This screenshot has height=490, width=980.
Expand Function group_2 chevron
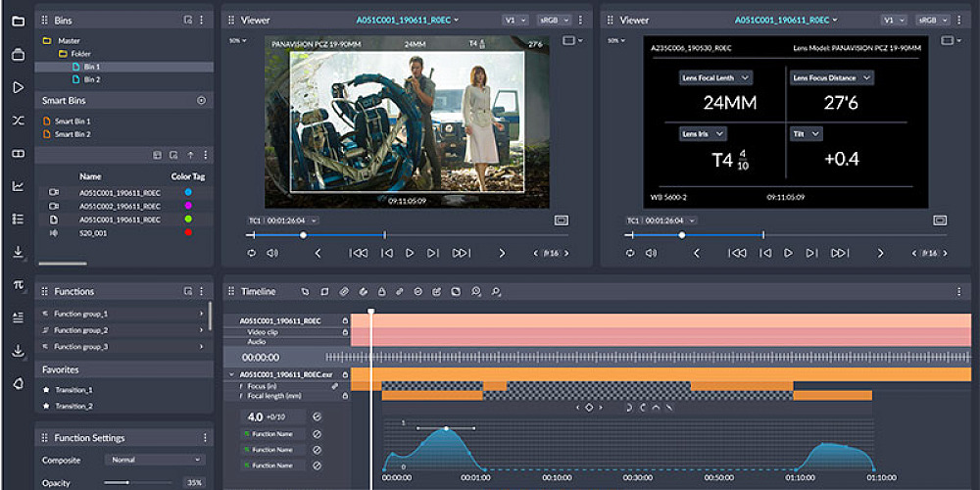tap(201, 330)
